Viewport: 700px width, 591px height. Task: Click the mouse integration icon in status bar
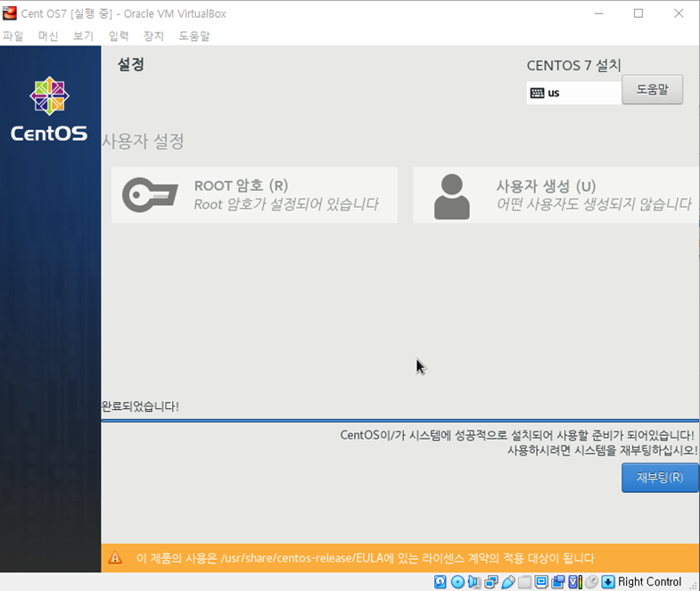591,581
